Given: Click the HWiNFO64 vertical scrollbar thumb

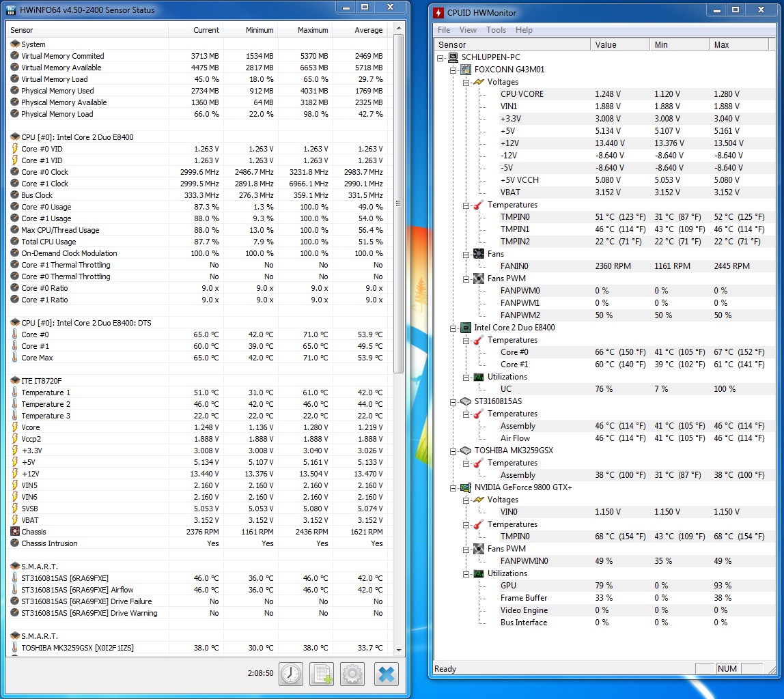Looking at the screenshot, I should click(399, 204).
